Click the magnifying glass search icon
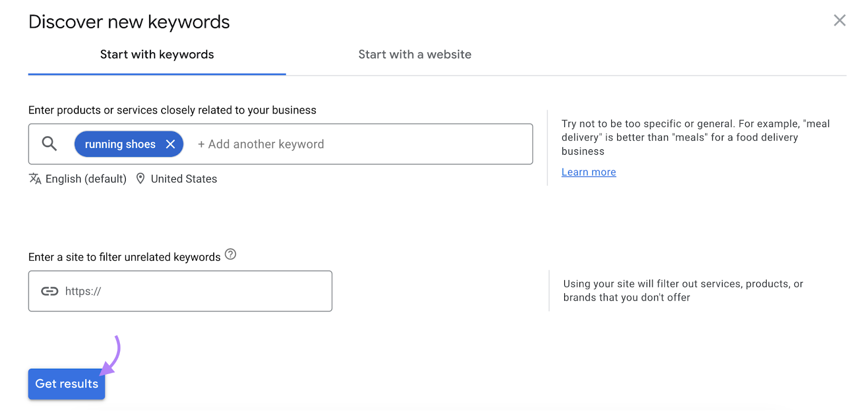Screen dimensions: 868x411 click(49, 144)
